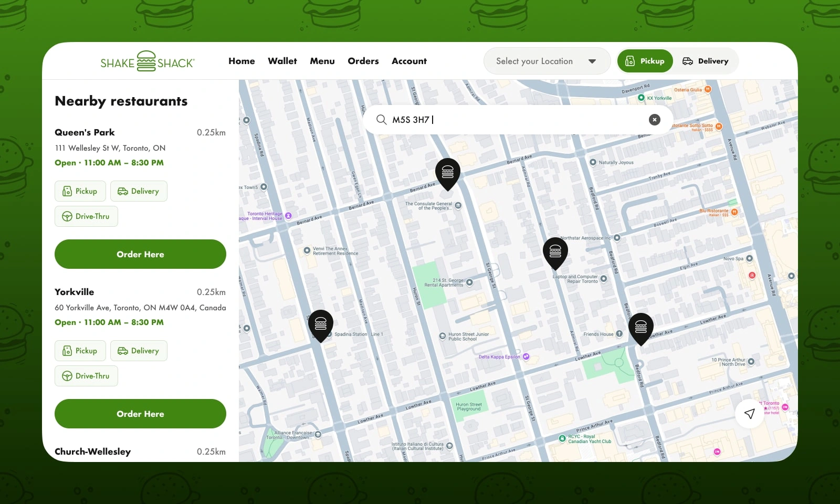Click the Delta Kappa Epsilon marker
840x504 pixels.
[526, 356]
